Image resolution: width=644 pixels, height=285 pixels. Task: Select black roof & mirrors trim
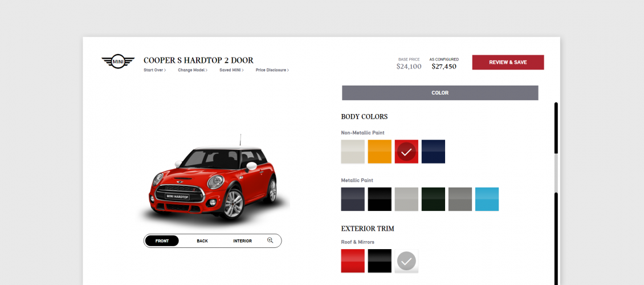click(x=380, y=260)
